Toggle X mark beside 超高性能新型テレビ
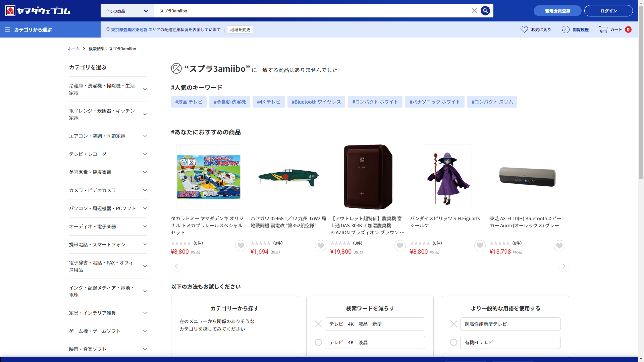 point(453,324)
